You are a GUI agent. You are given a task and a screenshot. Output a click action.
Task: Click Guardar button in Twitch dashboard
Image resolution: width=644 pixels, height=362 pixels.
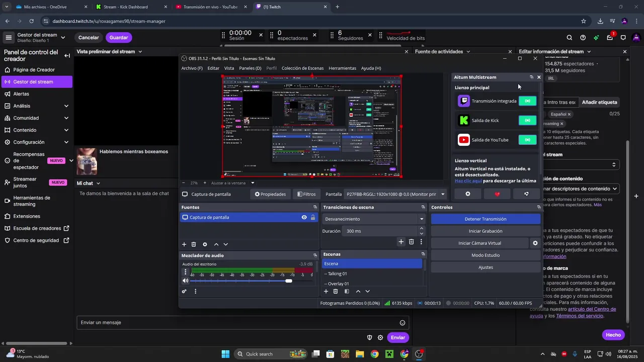(x=119, y=38)
